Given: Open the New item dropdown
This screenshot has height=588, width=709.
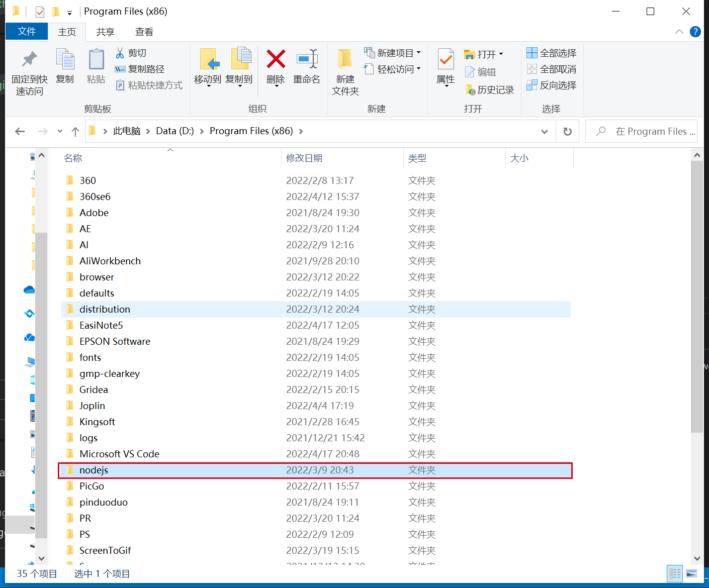Looking at the screenshot, I should pyautogui.click(x=392, y=53).
